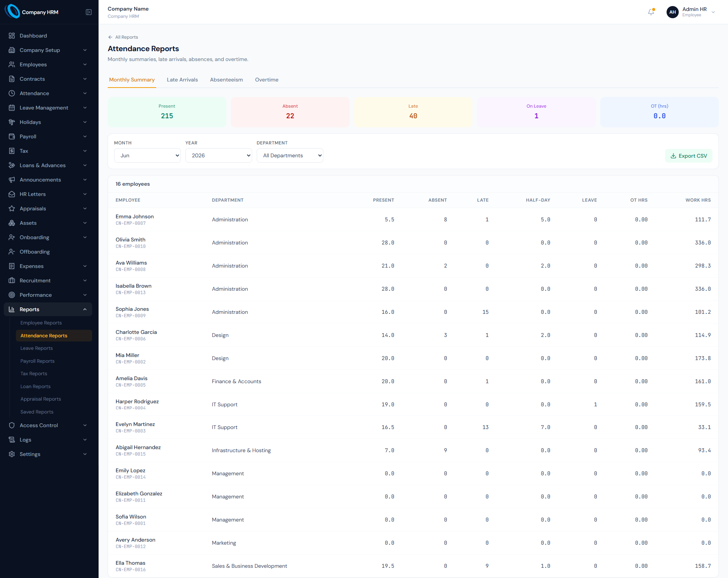Click the Company Setup building icon

pyautogui.click(x=12, y=50)
